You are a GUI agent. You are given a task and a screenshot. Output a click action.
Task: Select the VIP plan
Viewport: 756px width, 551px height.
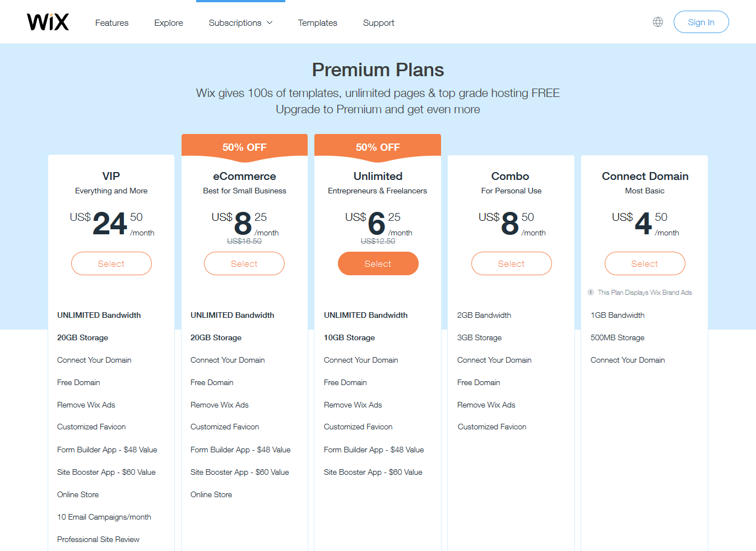(x=112, y=263)
